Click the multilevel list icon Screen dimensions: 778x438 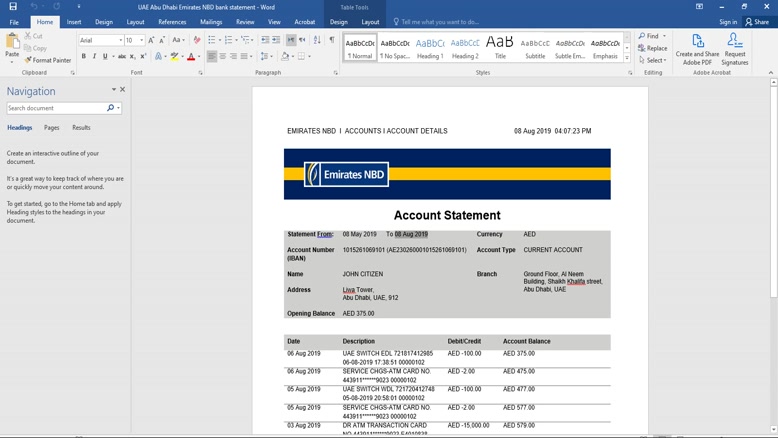(x=245, y=40)
